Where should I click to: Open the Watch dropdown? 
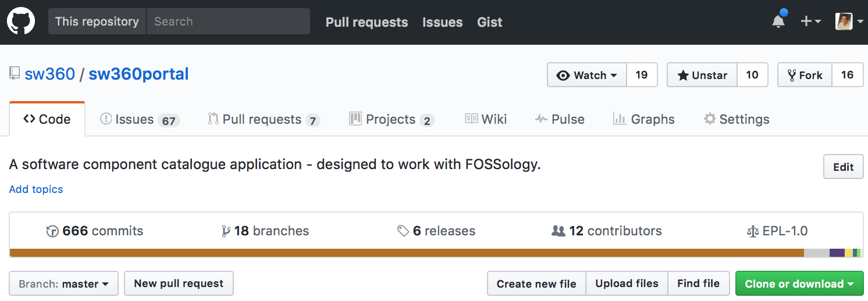pyautogui.click(x=587, y=75)
